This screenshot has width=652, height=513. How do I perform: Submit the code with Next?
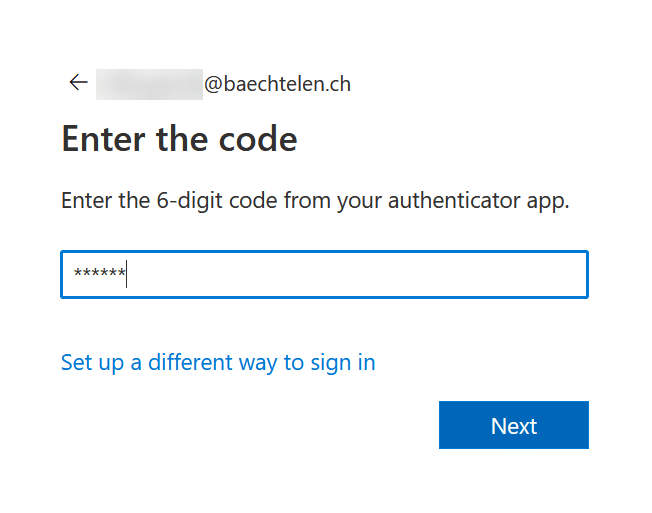[x=513, y=426]
